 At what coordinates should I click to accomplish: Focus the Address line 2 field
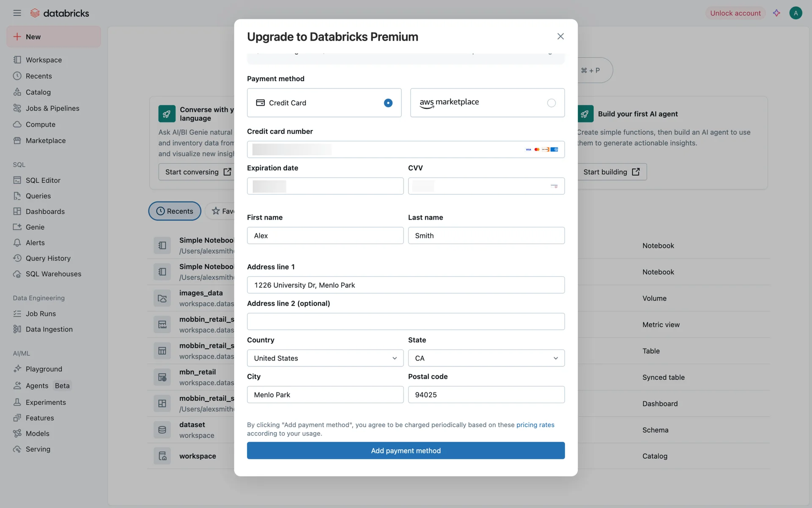[406, 321]
